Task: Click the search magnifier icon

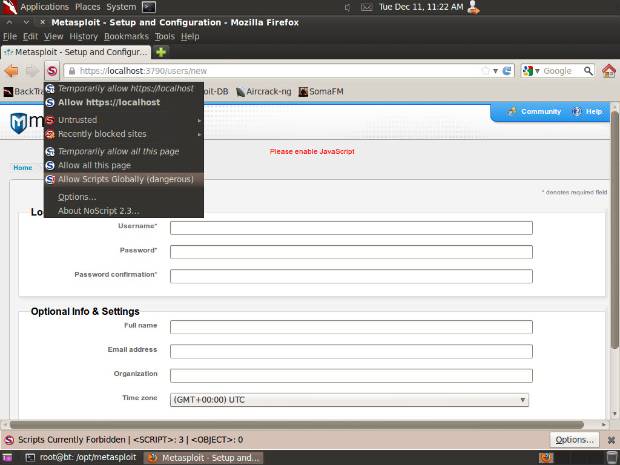Action: tap(586, 71)
